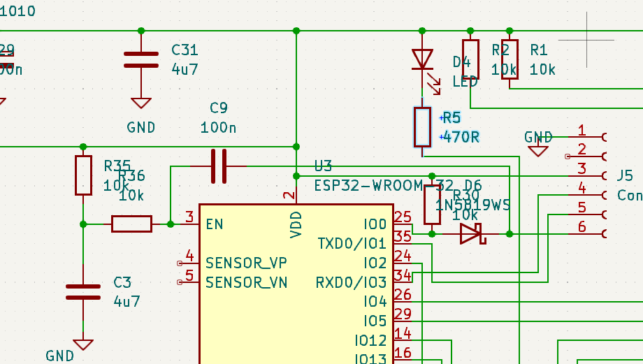Viewport: 643px width, 364px height.
Task: Click the junction dot at D6 cathode
Action: (x=510, y=234)
